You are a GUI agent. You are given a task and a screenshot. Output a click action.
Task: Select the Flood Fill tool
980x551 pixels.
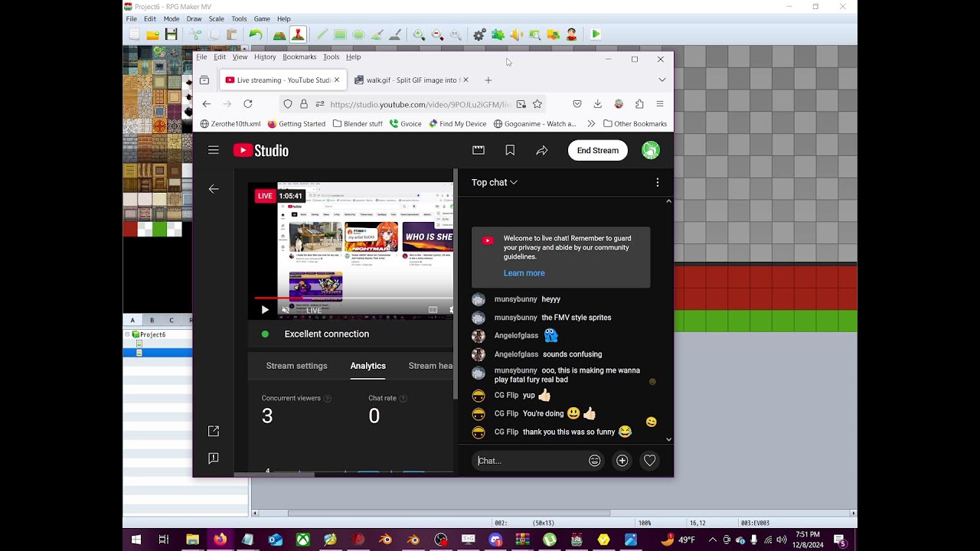click(x=377, y=34)
